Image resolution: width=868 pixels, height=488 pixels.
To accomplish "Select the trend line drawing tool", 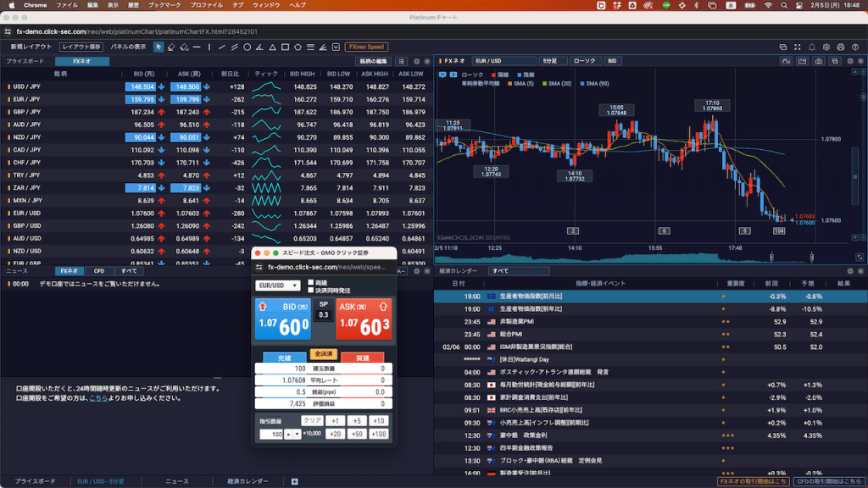I will pyautogui.click(x=222, y=47).
